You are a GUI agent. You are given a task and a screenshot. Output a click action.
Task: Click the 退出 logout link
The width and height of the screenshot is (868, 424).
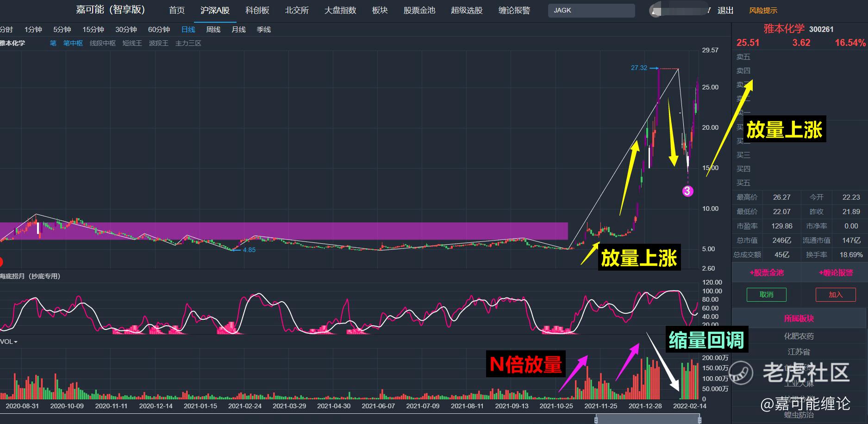725,10
